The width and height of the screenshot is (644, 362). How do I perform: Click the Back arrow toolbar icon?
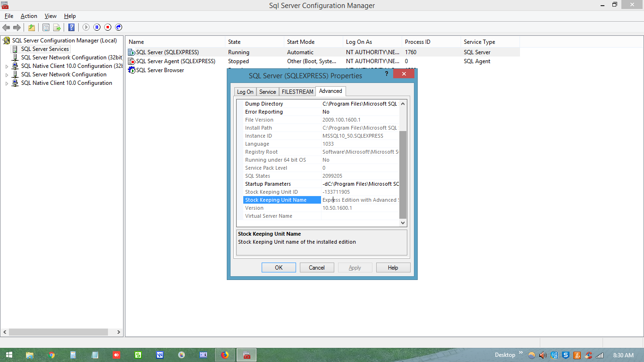pyautogui.click(x=6, y=27)
